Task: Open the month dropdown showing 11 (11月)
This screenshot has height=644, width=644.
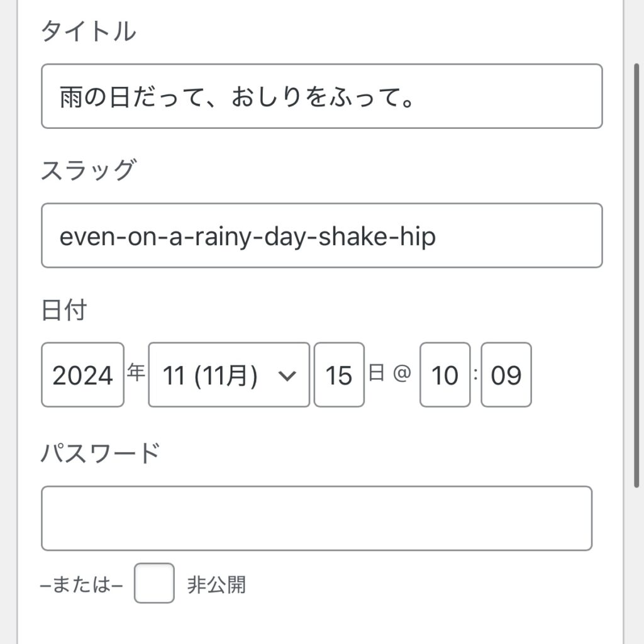Action: click(x=229, y=375)
